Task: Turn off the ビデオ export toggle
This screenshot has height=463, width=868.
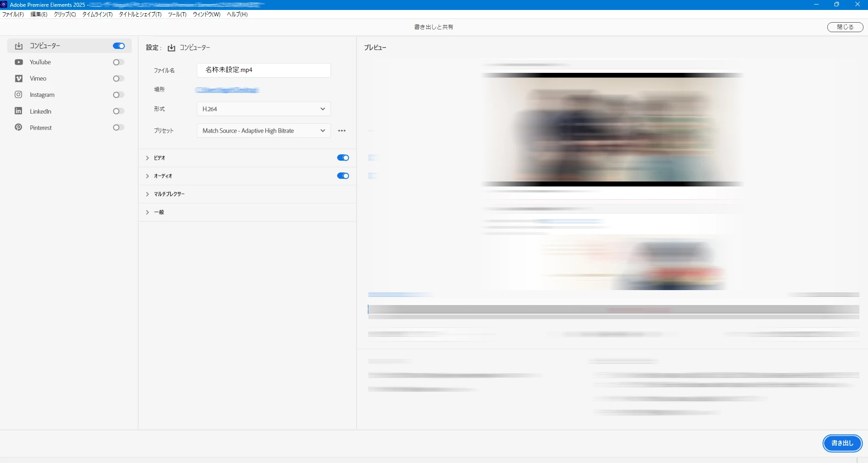Action: tap(343, 158)
